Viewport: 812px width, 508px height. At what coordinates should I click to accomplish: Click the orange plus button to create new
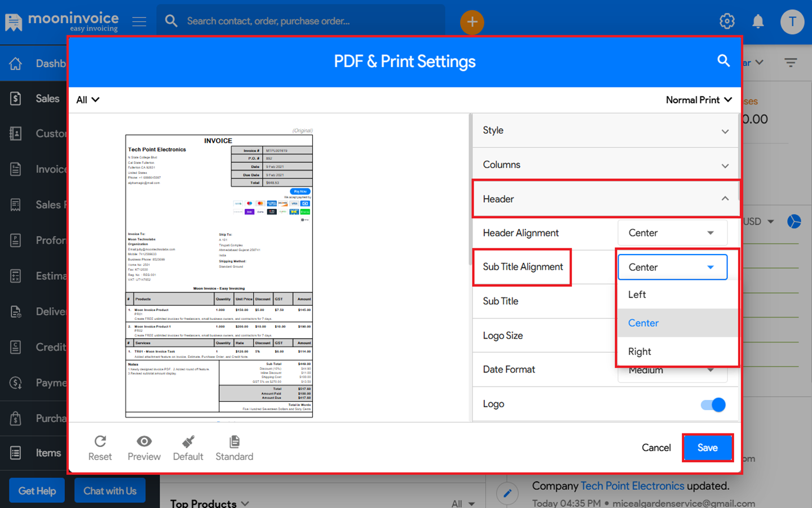tap(472, 22)
